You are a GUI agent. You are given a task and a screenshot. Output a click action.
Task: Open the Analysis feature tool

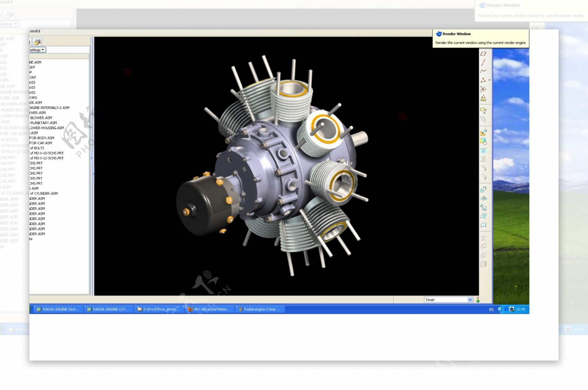483,98
